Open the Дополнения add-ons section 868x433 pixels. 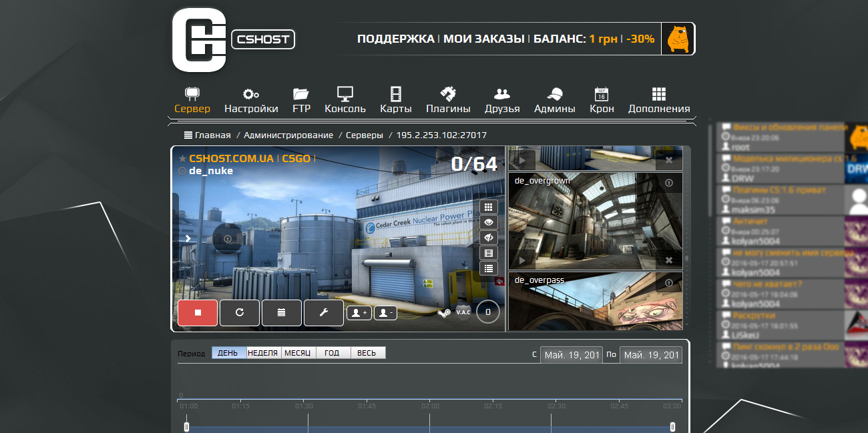click(x=659, y=101)
